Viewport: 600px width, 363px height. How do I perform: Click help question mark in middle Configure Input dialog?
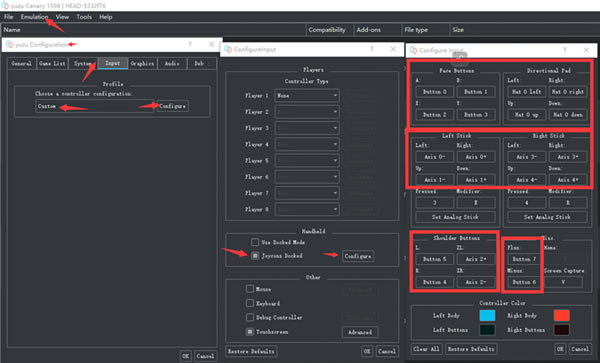[x=372, y=49]
